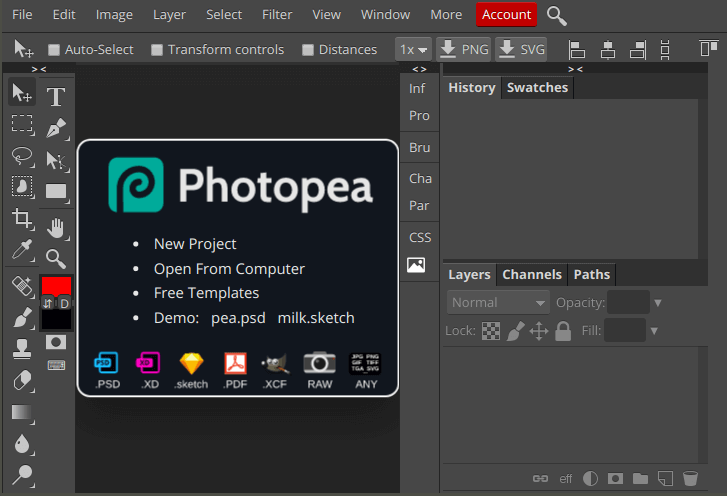The width and height of the screenshot is (727, 496).
Task: Select the Eraser tool
Action: [x=22, y=381]
